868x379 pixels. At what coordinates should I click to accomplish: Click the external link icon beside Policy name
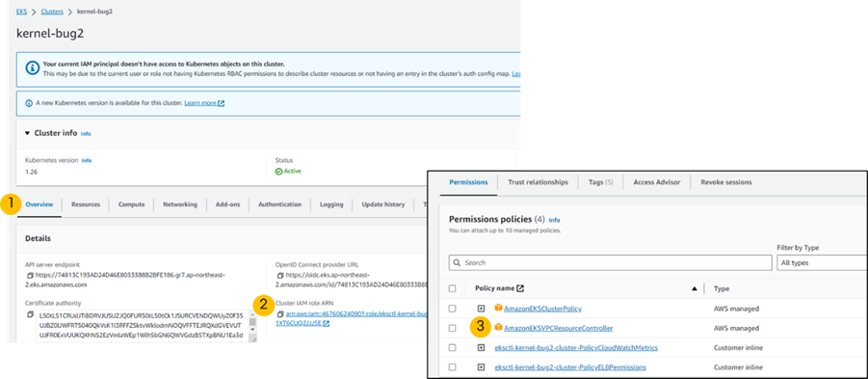[x=520, y=288]
